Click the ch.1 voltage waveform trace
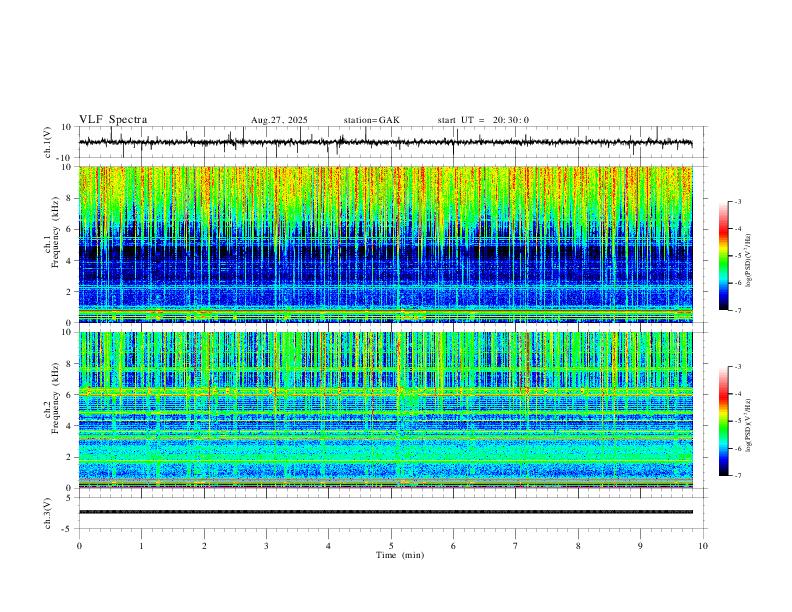This screenshot has height=612, width=792. pyautogui.click(x=386, y=142)
